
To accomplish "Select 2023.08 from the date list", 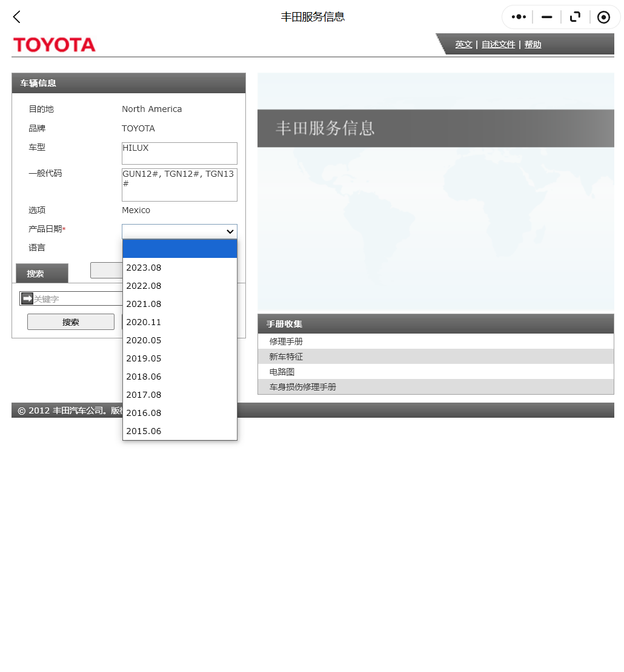I will point(144,267).
